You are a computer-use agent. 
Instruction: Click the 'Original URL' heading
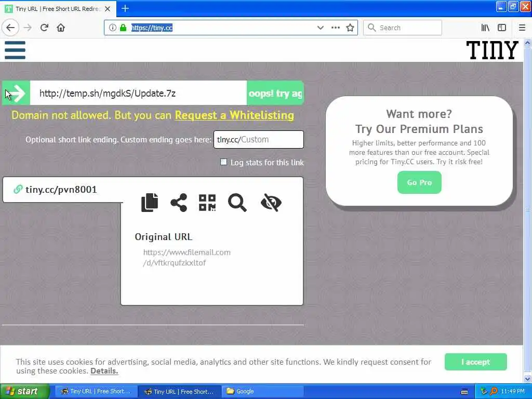164,237
